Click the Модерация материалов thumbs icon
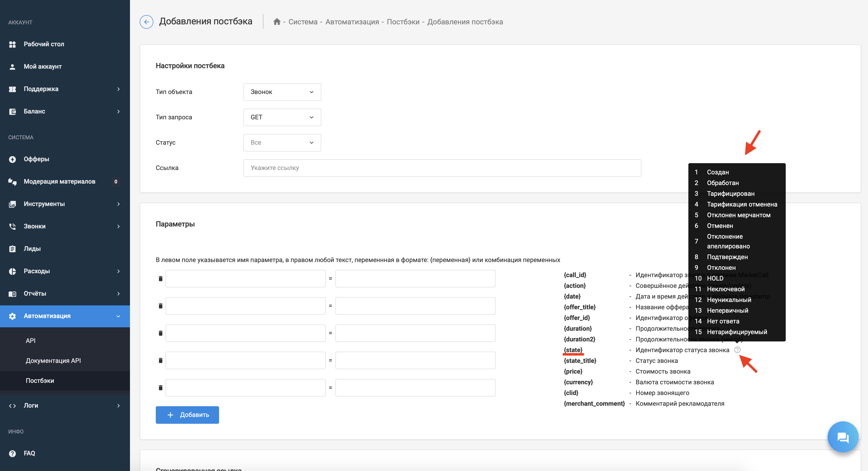868x471 pixels. coord(12,182)
